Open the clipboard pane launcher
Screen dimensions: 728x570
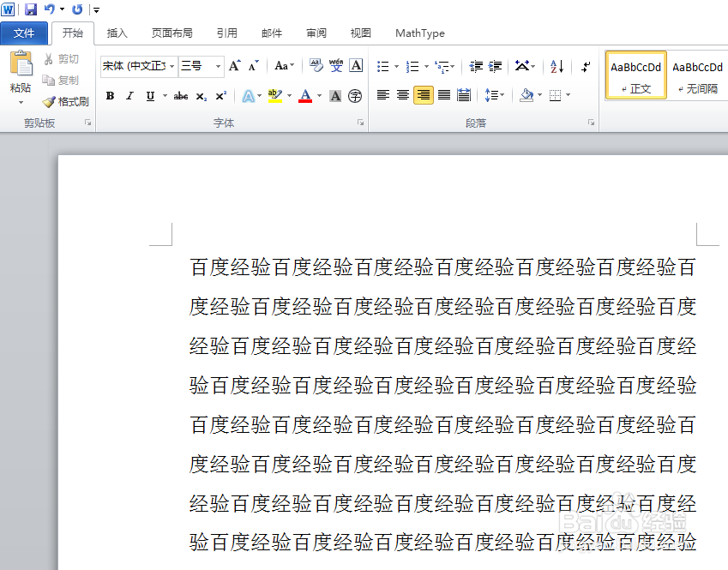pyautogui.click(x=87, y=123)
